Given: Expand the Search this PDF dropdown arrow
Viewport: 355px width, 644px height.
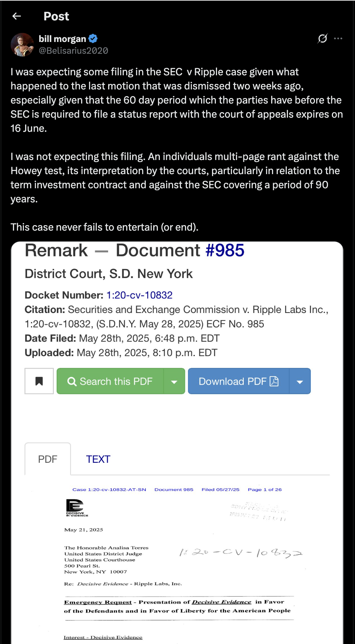Looking at the screenshot, I should coord(174,381).
